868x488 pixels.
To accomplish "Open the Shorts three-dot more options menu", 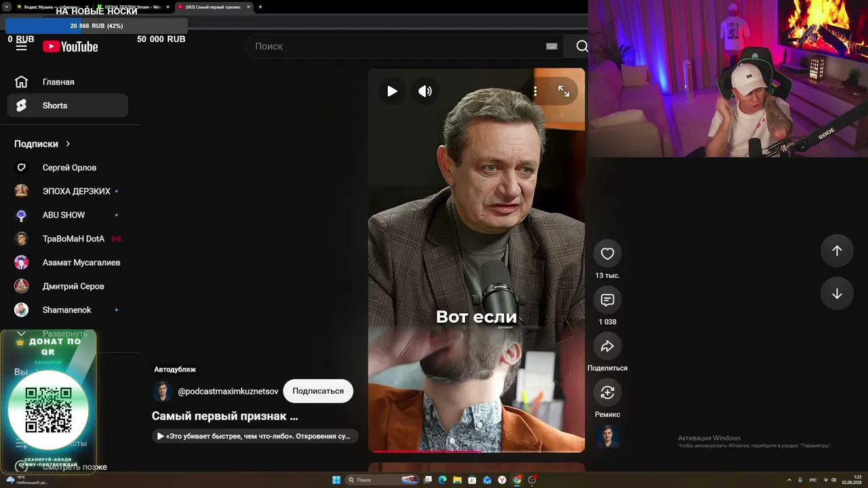I will 535,91.
